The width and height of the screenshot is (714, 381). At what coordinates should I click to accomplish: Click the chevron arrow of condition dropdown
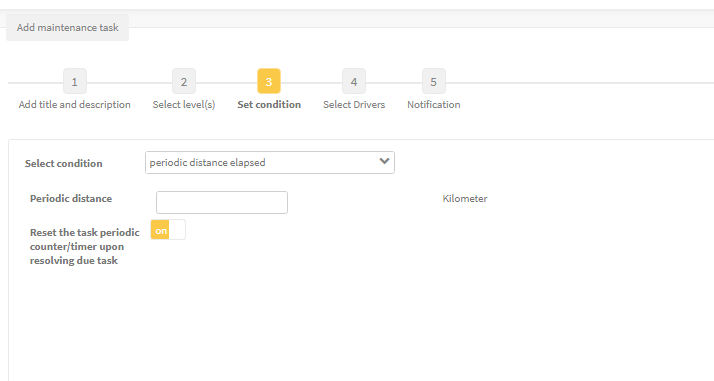pos(384,161)
